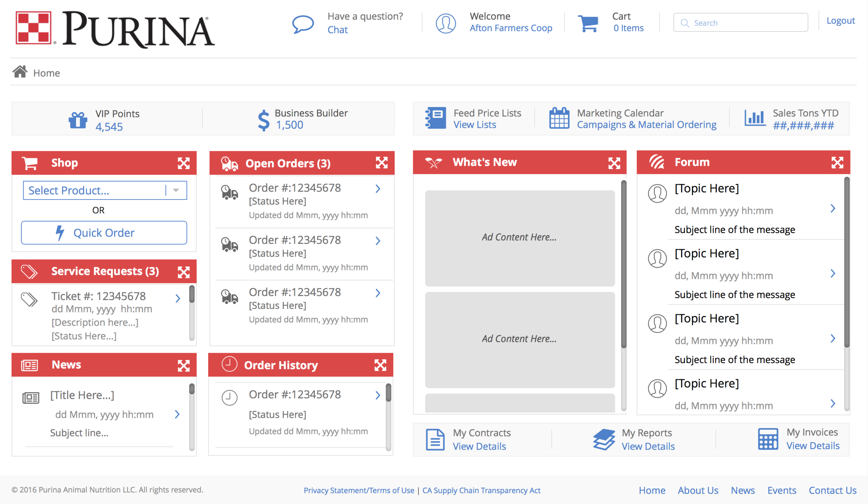The height and width of the screenshot is (504, 868).
Task: Open third open order via its chevron
Action: coord(378,293)
